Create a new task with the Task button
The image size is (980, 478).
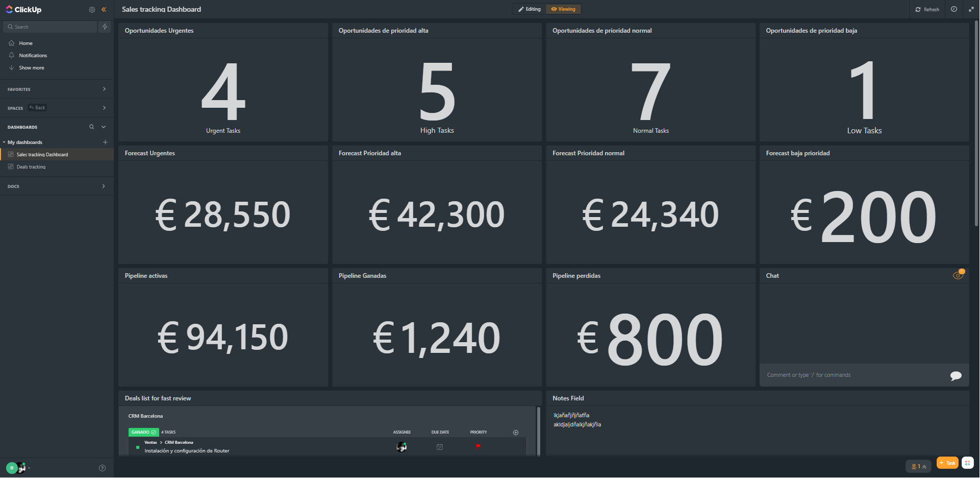coord(947,463)
